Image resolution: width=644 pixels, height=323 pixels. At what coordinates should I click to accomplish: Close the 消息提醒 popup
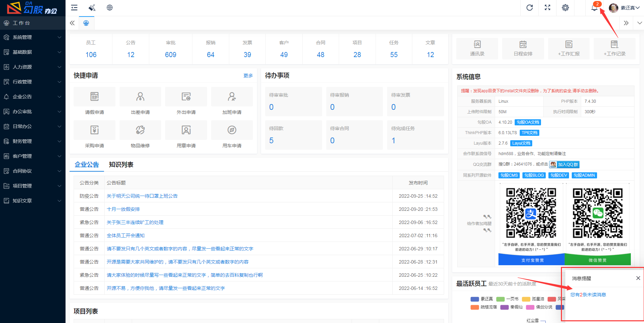click(x=638, y=278)
